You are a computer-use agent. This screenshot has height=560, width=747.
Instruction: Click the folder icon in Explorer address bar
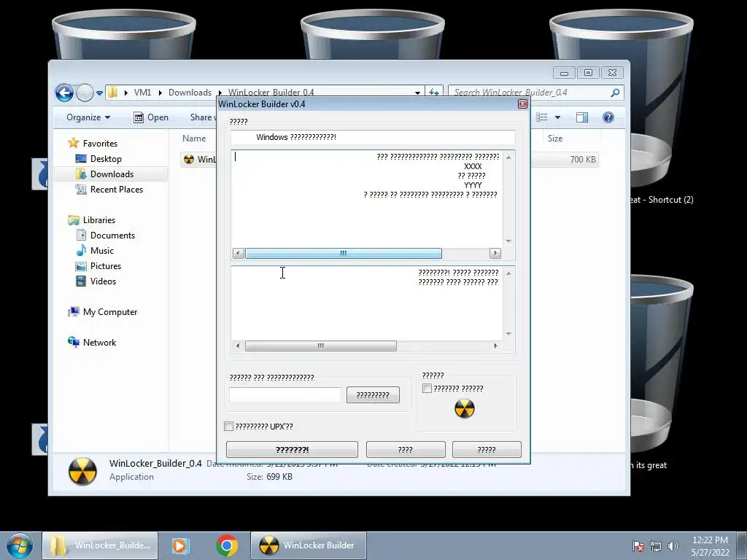pyautogui.click(x=113, y=93)
